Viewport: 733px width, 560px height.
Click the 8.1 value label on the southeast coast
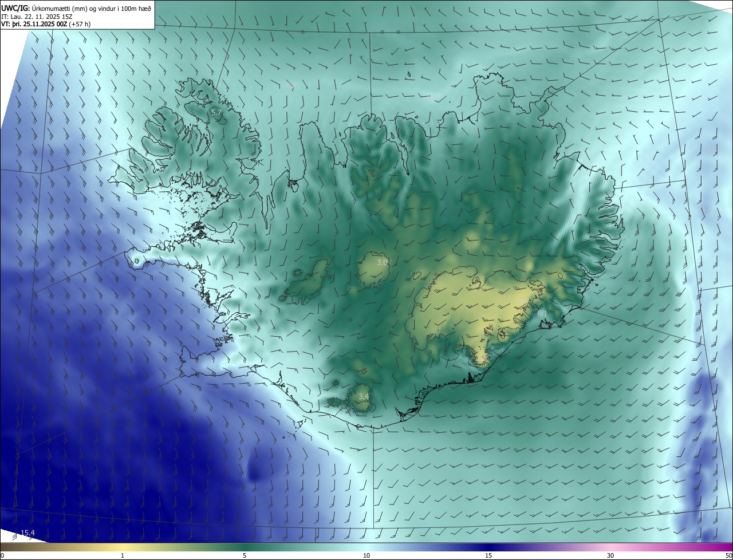coord(542,314)
